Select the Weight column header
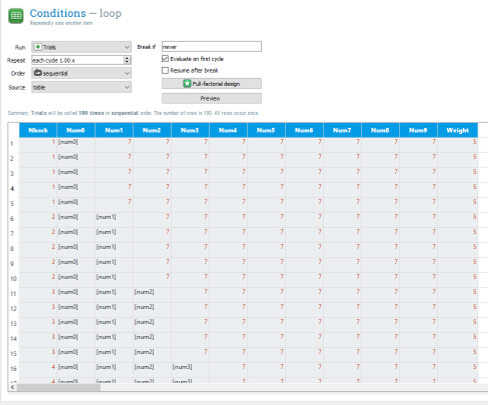This screenshot has width=488, height=405. (458, 130)
